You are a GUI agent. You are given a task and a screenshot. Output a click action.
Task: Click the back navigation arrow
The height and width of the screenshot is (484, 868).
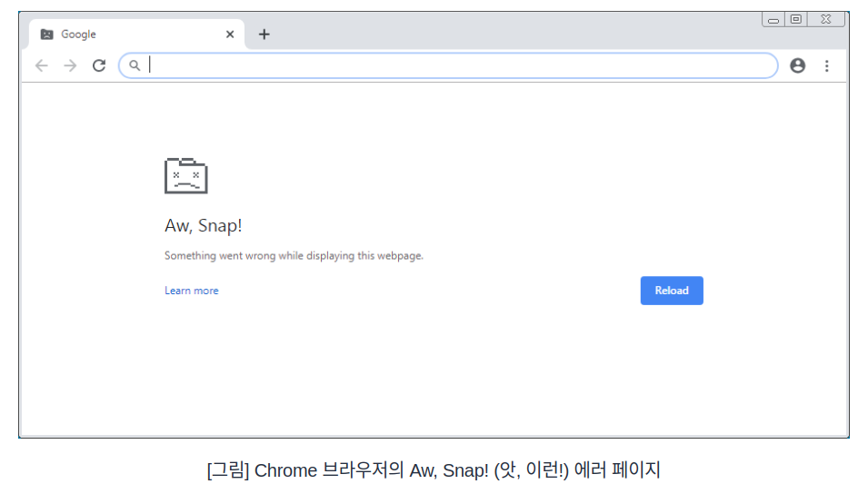point(42,65)
